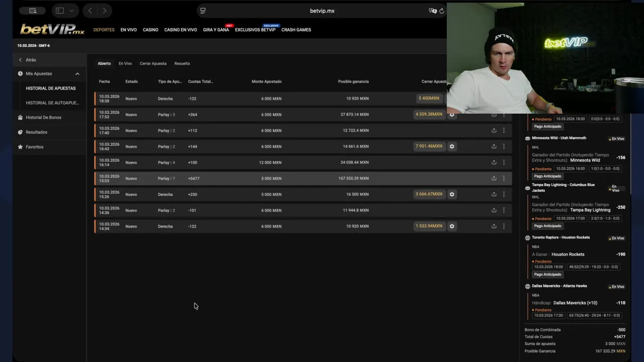Click Dallas Mavericks - Atlanta Hawks match title
This screenshot has height=362, width=644.
[559, 286]
